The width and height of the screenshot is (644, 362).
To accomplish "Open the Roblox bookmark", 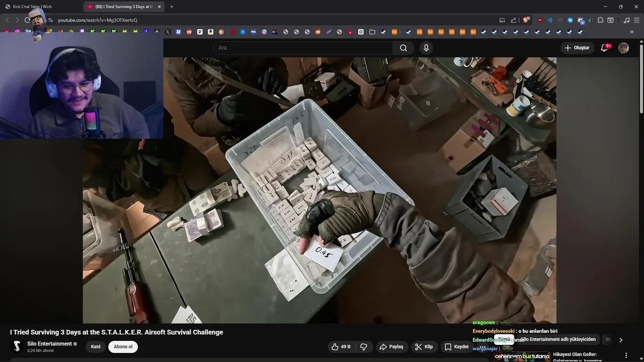I will (x=178, y=32).
